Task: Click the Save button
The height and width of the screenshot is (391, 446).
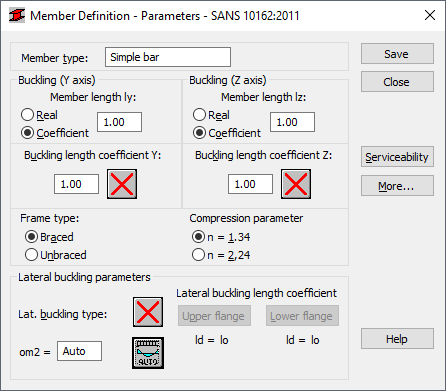Action: pos(397,54)
